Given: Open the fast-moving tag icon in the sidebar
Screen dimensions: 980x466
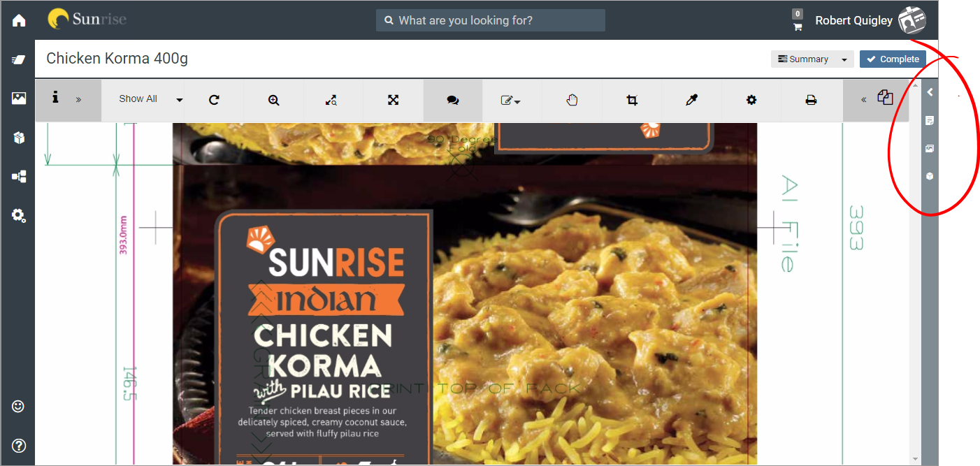Looking at the screenshot, I should click(19, 59).
